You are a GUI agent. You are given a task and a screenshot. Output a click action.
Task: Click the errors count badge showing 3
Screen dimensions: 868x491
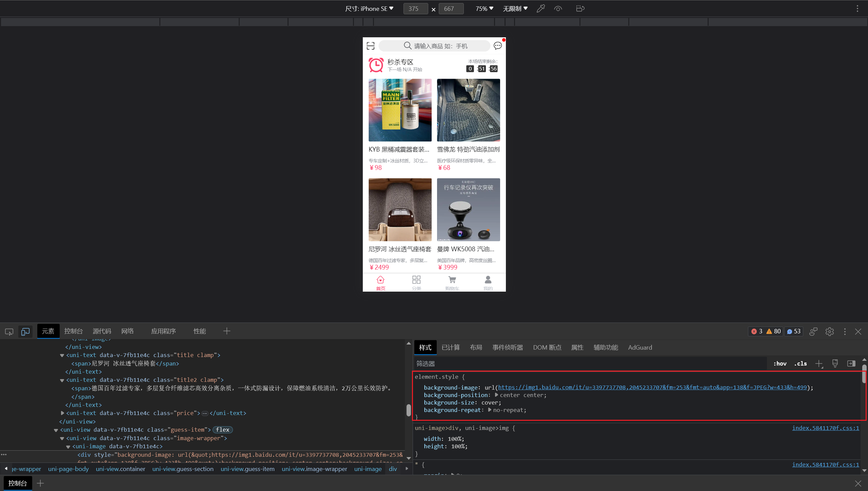tap(757, 331)
